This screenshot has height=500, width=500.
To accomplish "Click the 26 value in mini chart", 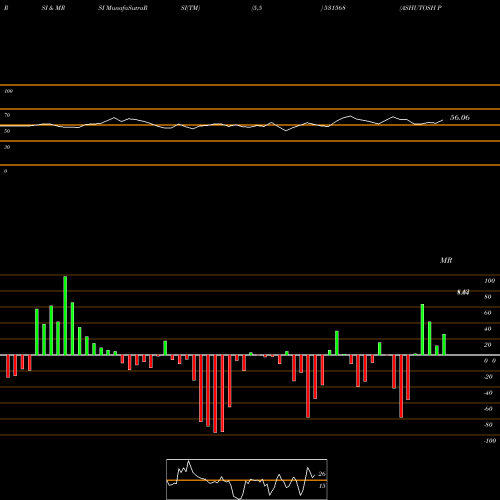I will coord(322,474).
